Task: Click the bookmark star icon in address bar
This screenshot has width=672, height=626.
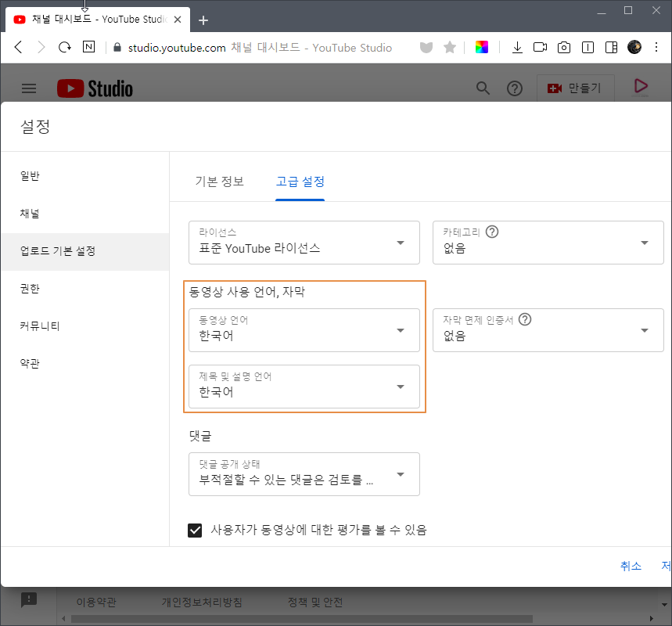Action: 450,47
